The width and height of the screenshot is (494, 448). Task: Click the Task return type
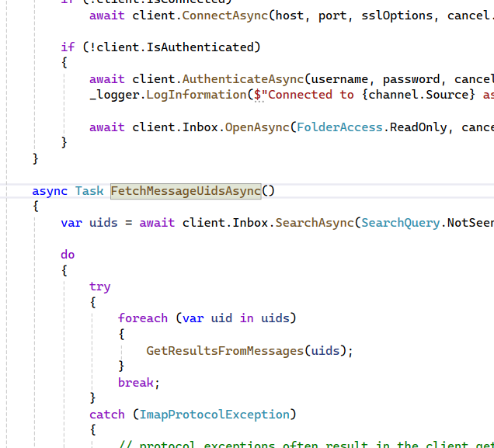[89, 191]
